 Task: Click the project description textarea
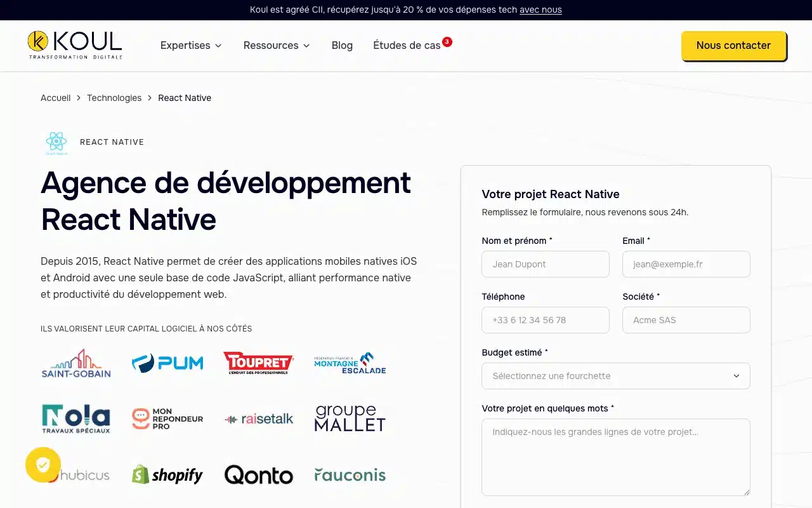click(x=616, y=457)
